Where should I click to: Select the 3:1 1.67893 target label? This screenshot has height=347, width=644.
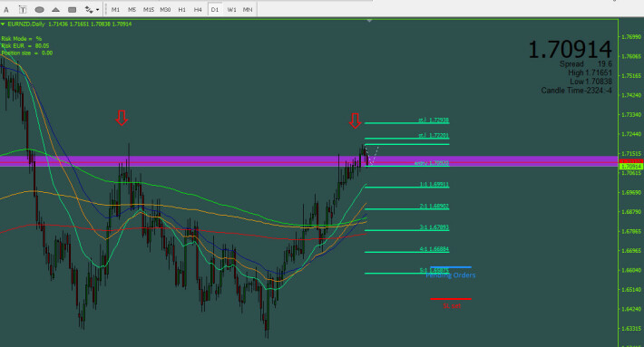click(x=434, y=227)
